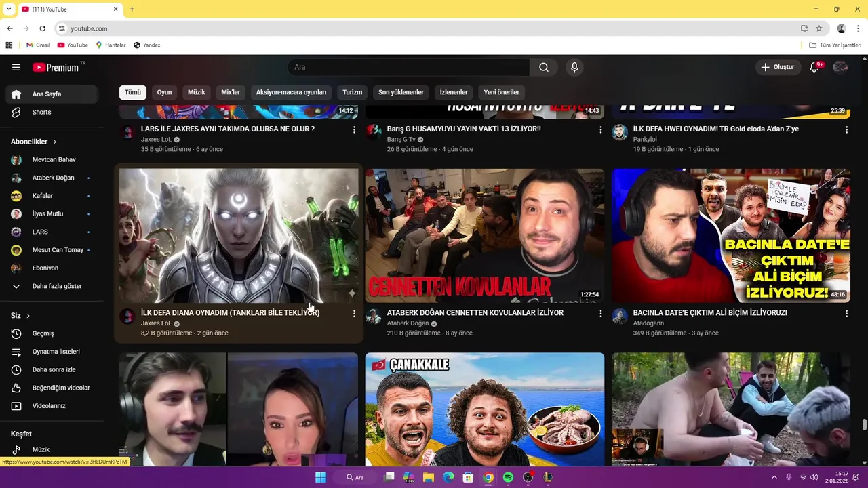The height and width of the screenshot is (488, 868).
Task: Open Jaxres LoL channel name under Diana
Action: 157,323
